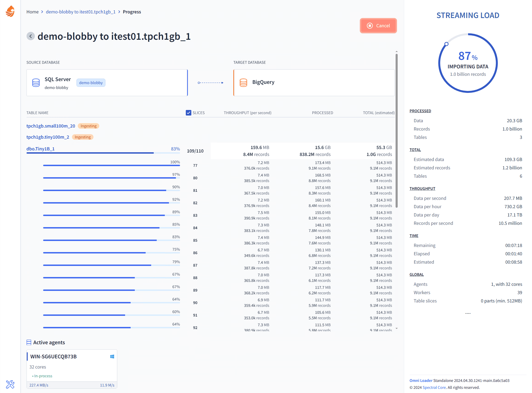Screen dimensions: 532x393
Task: Expand tpch1gb.small100m_20 table row
Action: point(51,126)
